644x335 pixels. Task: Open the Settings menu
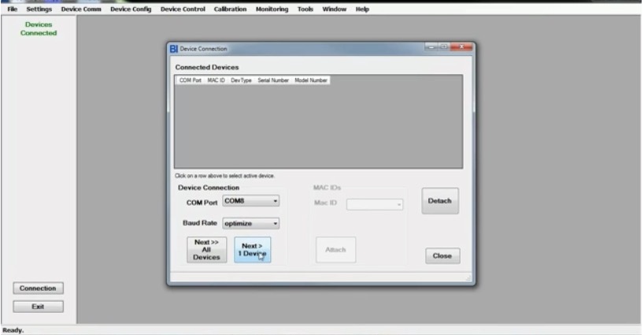pos(39,9)
